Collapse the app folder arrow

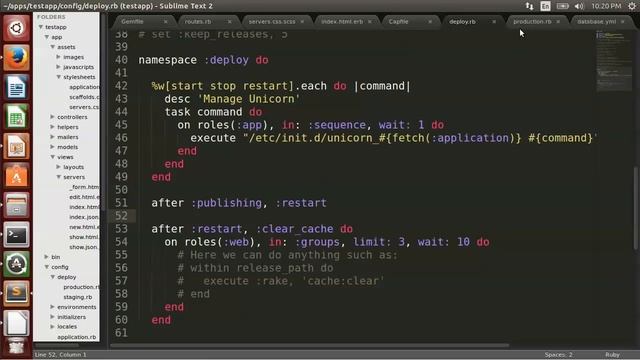(x=47, y=37)
